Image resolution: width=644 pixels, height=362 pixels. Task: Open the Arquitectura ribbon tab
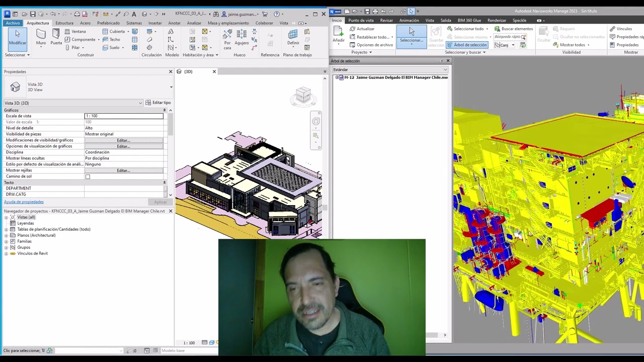tap(38, 23)
